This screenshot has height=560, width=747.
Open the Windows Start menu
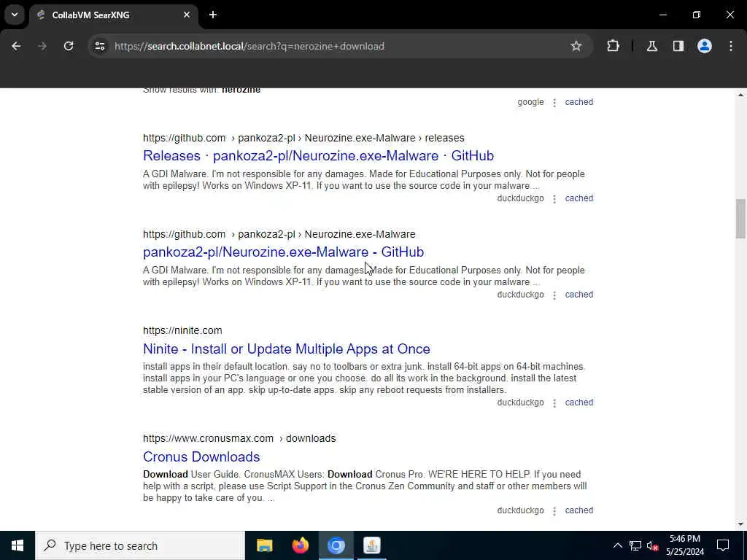coord(18,545)
